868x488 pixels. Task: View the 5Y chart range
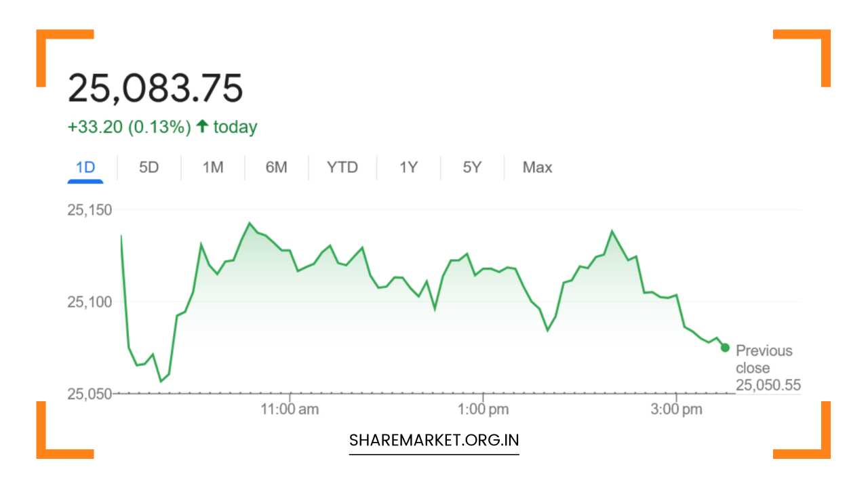pos(472,167)
